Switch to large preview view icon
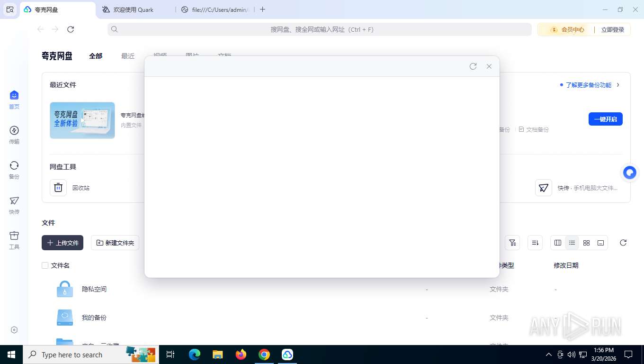 pos(601,243)
